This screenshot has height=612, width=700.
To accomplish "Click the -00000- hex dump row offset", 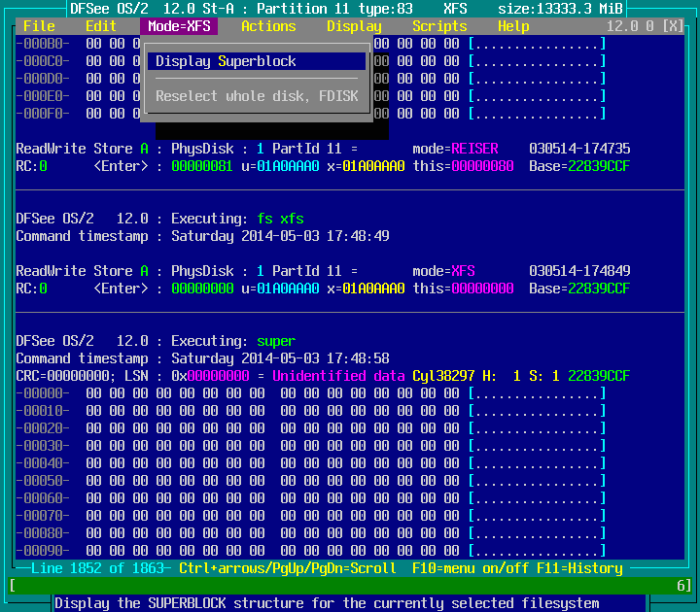I will click(43, 393).
